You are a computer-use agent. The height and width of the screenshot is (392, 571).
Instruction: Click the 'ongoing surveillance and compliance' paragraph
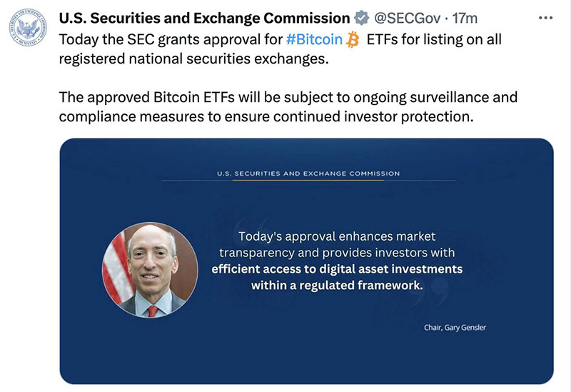(x=288, y=106)
